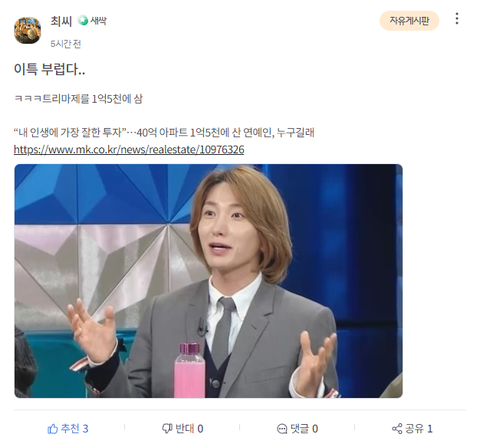The width and height of the screenshot is (480, 444).
Task: Click the green 새싹 badge icon
Action: (83, 21)
